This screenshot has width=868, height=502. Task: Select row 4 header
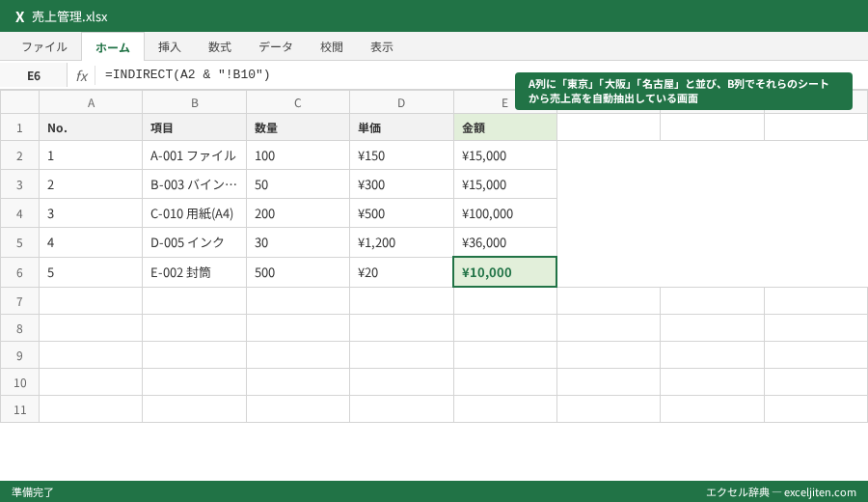tap(19, 213)
